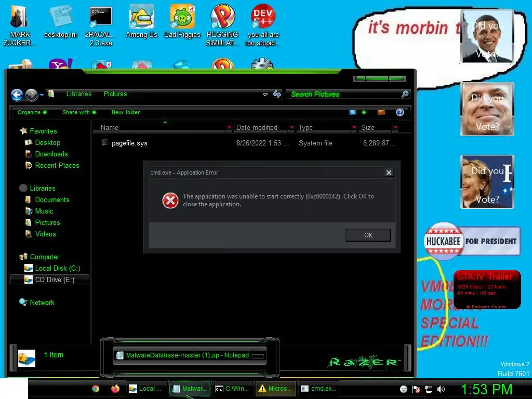Open the Type column filter dropdown
This screenshot has width=532, height=399.
tap(354, 128)
